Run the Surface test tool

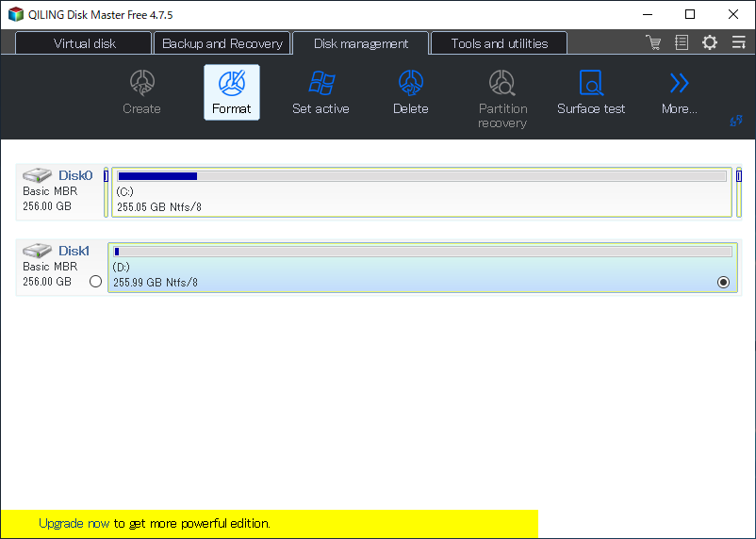coord(591,92)
